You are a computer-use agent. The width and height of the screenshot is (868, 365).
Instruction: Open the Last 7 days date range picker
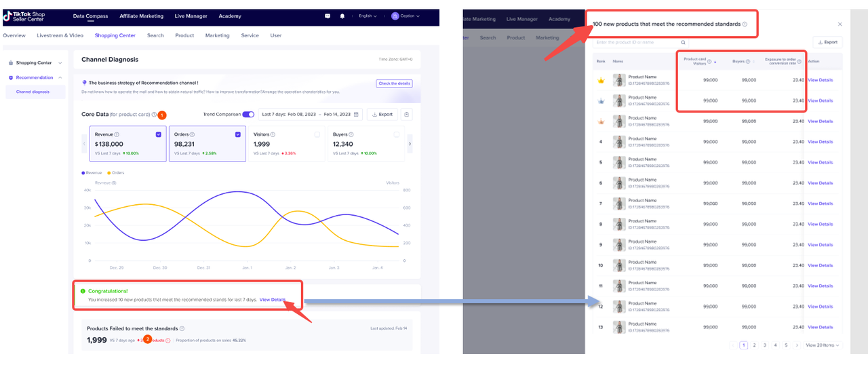click(x=311, y=115)
